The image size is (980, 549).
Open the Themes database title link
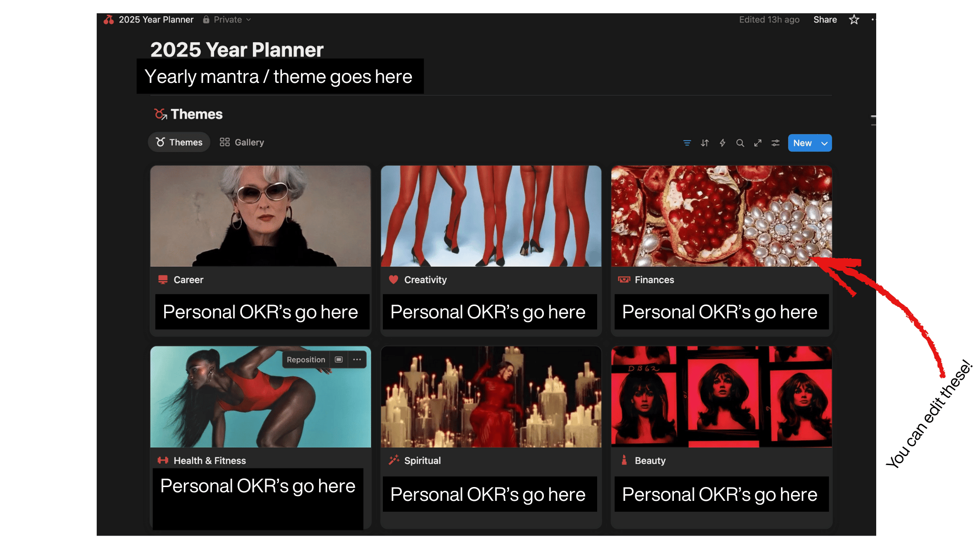click(196, 114)
